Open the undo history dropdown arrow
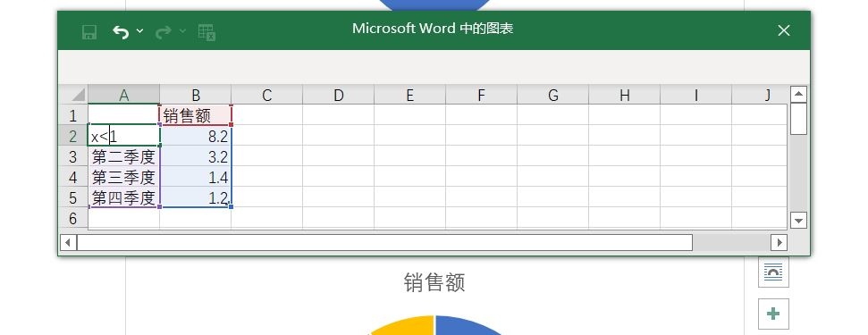This screenshot has width=868, height=335. click(139, 31)
